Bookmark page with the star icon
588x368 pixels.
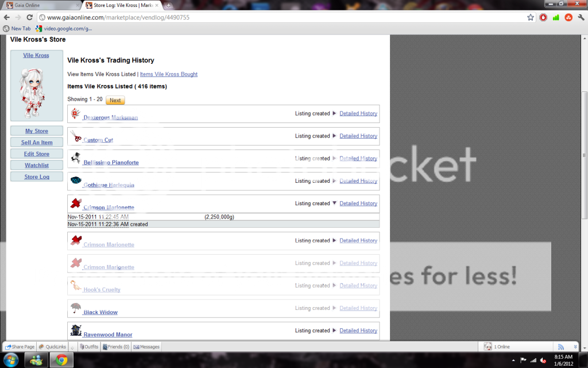(x=531, y=17)
